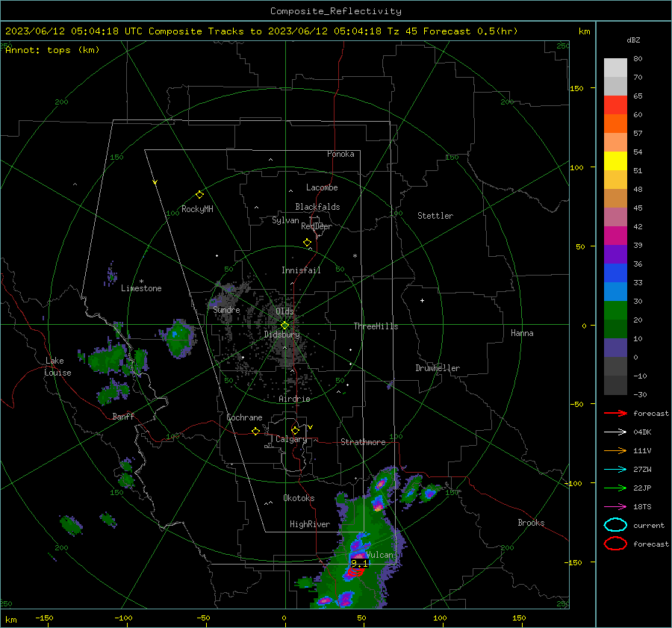
Task: Click the Composite_Reflectivity title
Action: point(336,11)
